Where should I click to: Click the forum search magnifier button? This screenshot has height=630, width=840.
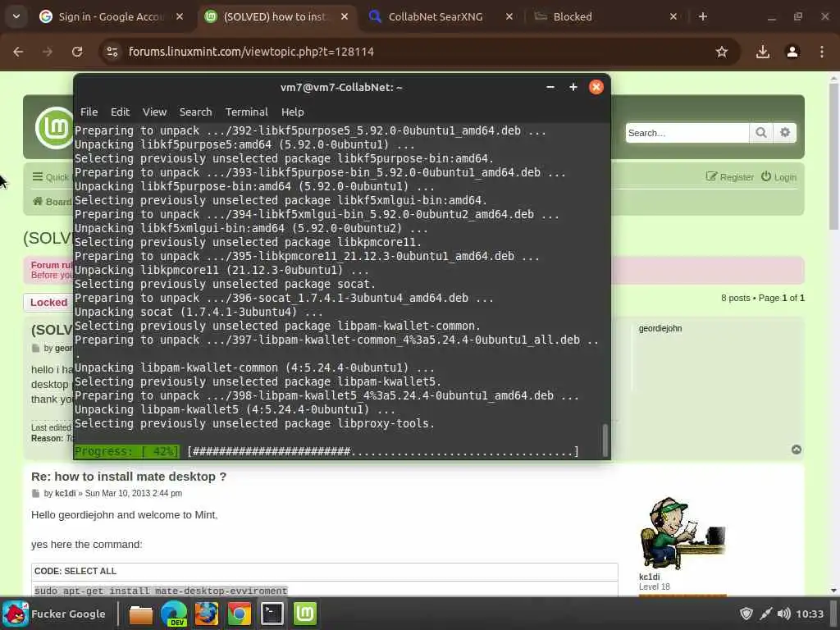[x=761, y=133]
